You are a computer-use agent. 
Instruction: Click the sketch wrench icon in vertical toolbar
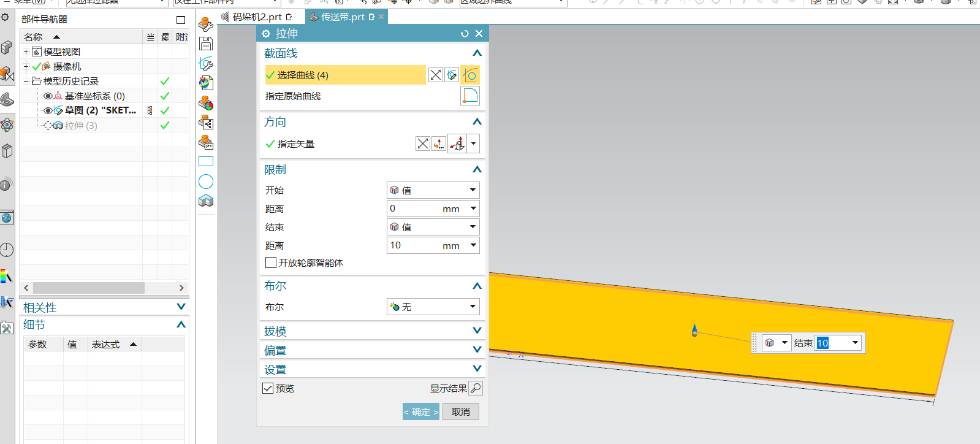[x=206, y=63]
